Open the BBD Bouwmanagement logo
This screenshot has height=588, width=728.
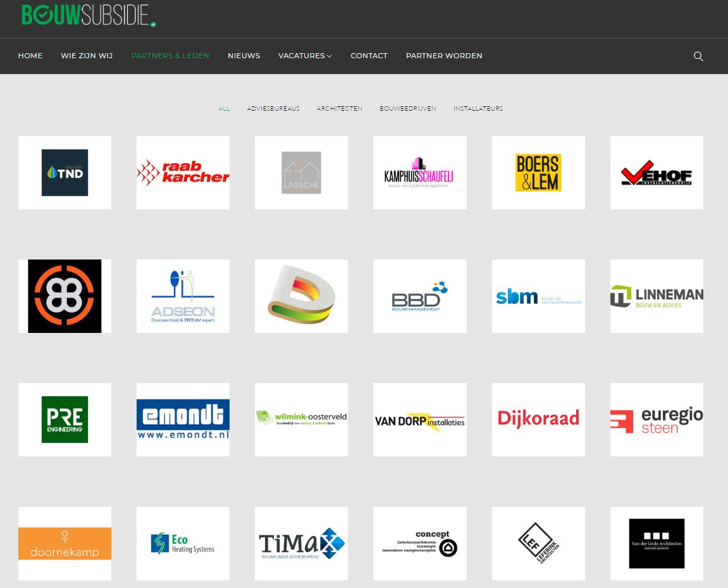click(x=419, y=296)
